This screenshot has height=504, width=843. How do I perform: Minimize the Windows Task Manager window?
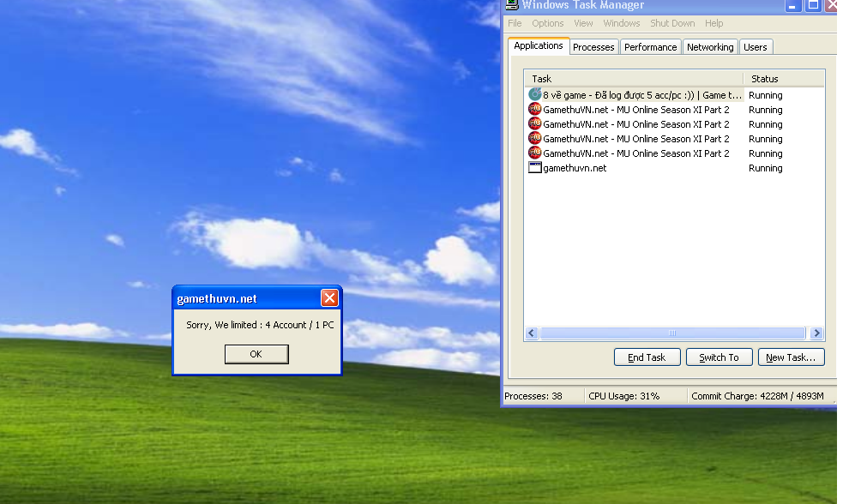click(792, 5)
